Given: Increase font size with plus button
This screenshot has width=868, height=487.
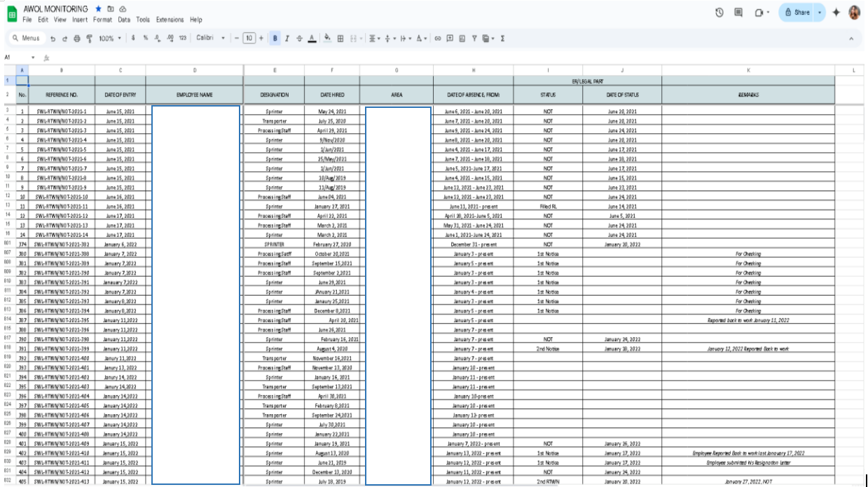Looking at the screenshot, I should coord(261,39).
